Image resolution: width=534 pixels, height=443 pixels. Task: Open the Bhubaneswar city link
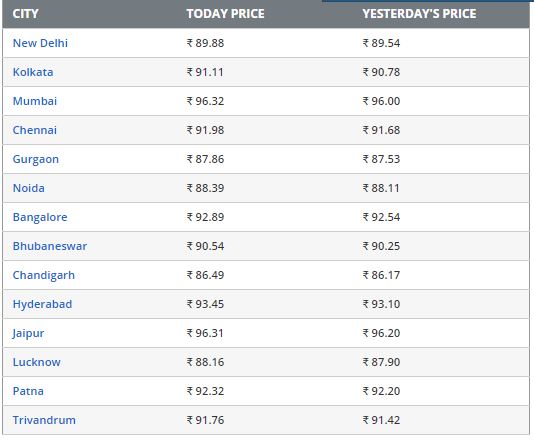pos(50,246)
